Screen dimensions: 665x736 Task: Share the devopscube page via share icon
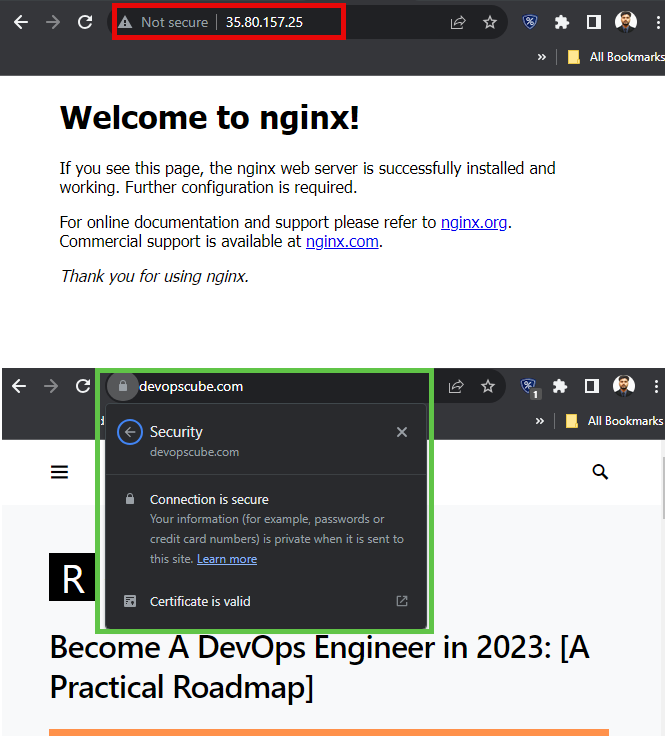(x=456, y=386)
